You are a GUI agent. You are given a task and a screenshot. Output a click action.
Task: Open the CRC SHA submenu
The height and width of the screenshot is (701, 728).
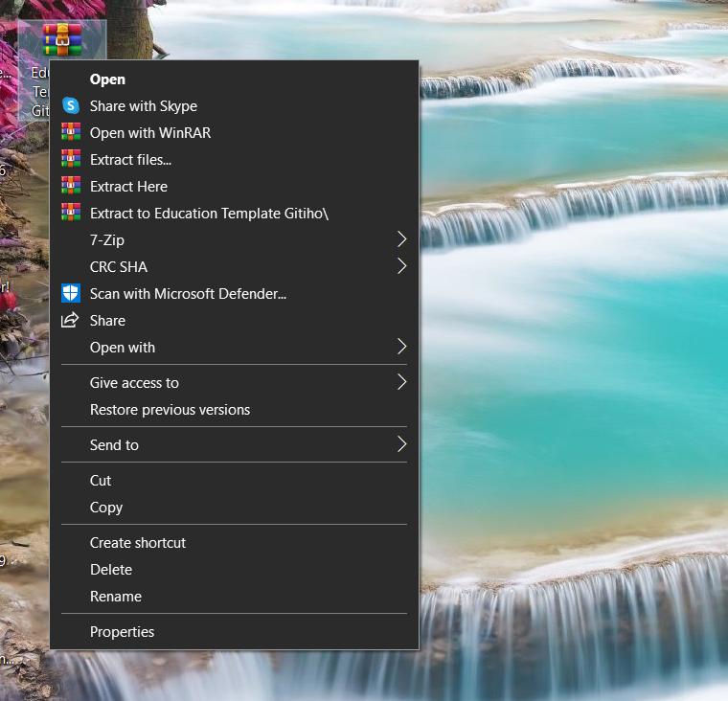click(235, 267)
